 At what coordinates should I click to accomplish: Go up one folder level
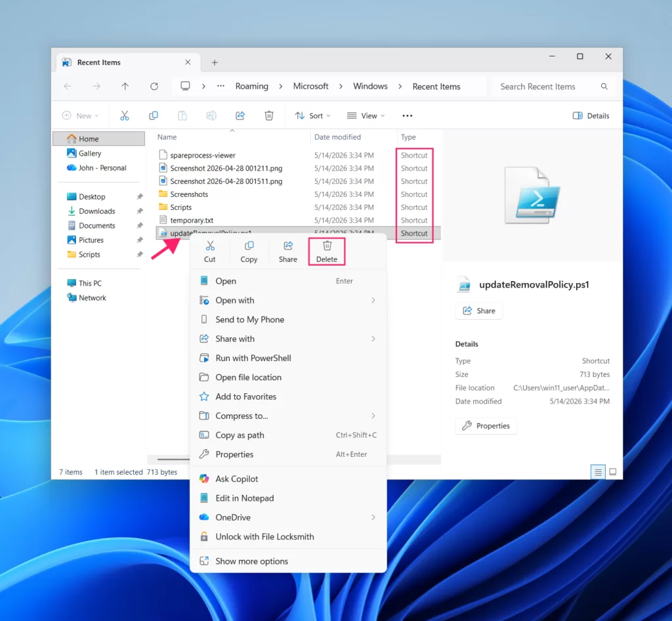[125, 87]
